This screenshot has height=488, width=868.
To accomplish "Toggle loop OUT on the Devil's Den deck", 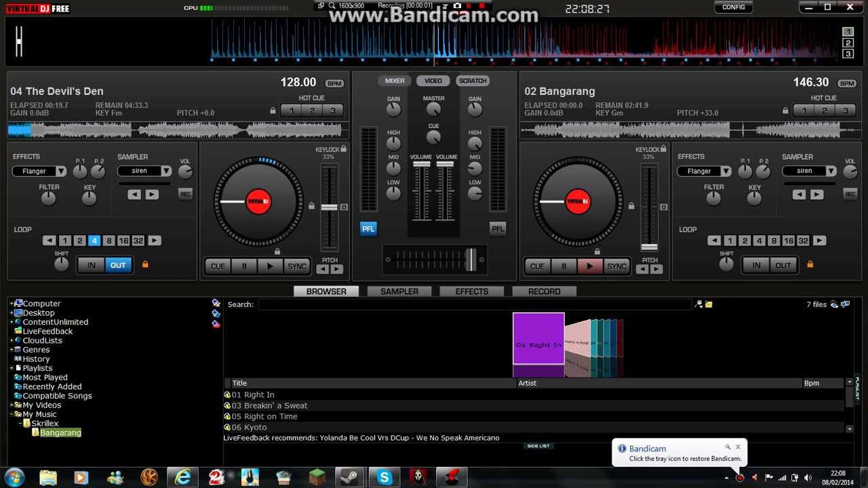I will coord(118,265).
